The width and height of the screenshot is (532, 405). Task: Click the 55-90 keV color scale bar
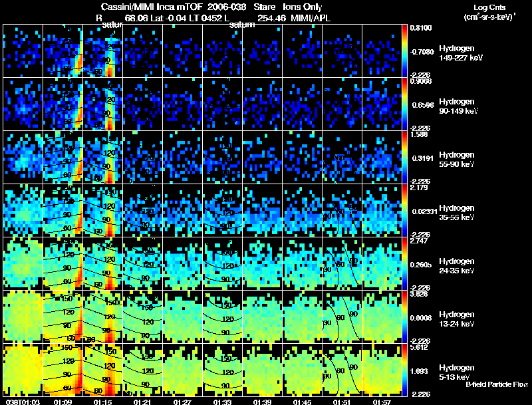404,157
